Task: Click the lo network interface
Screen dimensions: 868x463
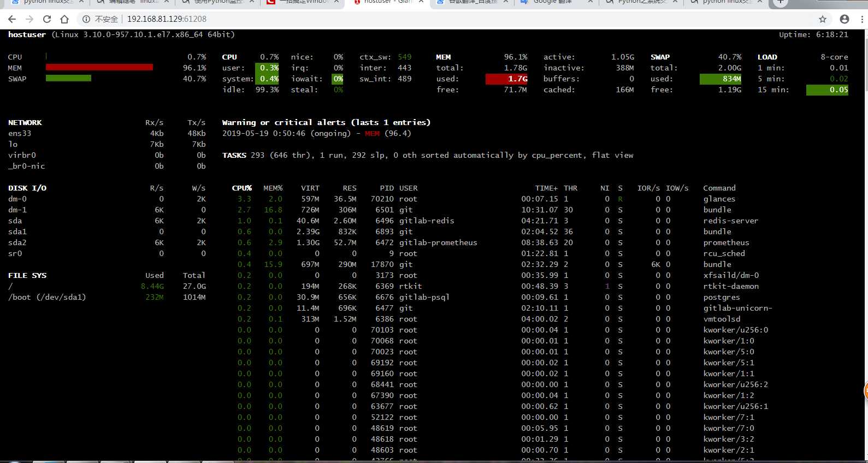Action: pyautogui.click(x=13, y=144)
